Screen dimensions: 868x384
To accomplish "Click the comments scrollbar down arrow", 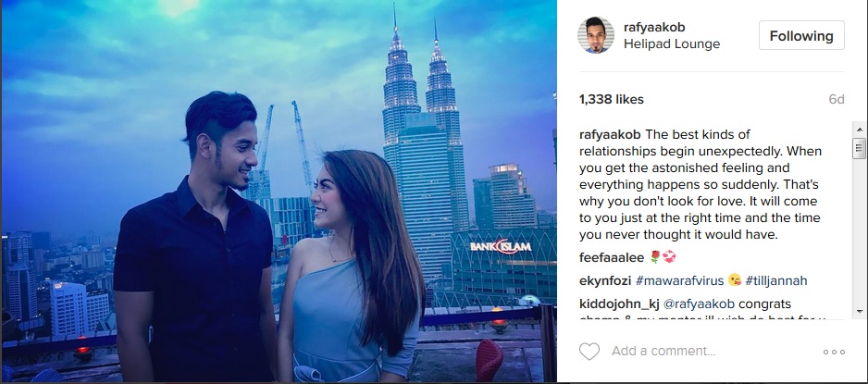I will [859, 312].
